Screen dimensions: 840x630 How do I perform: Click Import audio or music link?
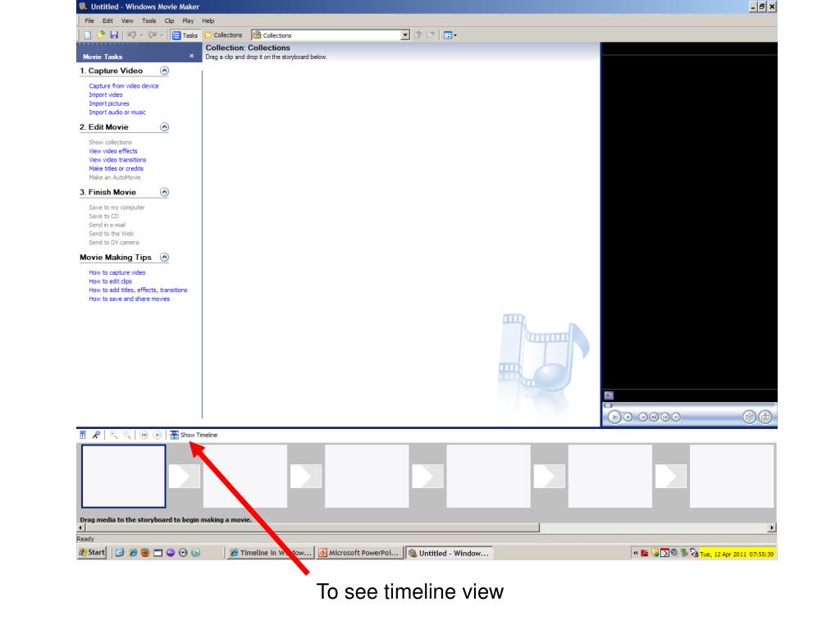tap(117, 112)
